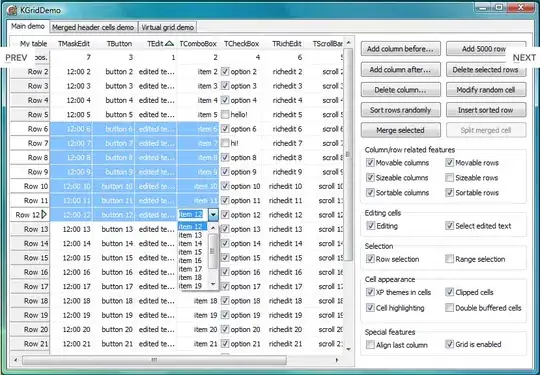Image resolution: width=540 pixels, height=375 pixels.
Task: Check the hi! checkbox in Row 7
Action: pos(225,143)
